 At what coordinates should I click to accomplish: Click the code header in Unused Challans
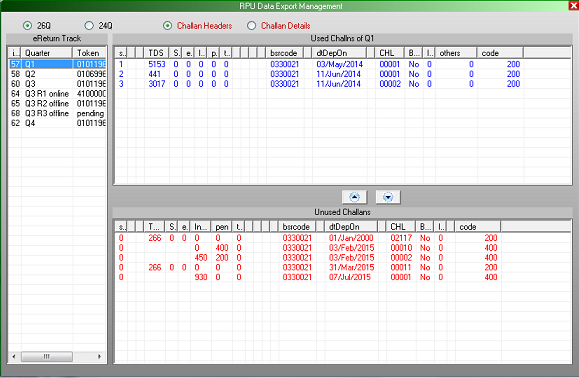[x=477, y=227]
